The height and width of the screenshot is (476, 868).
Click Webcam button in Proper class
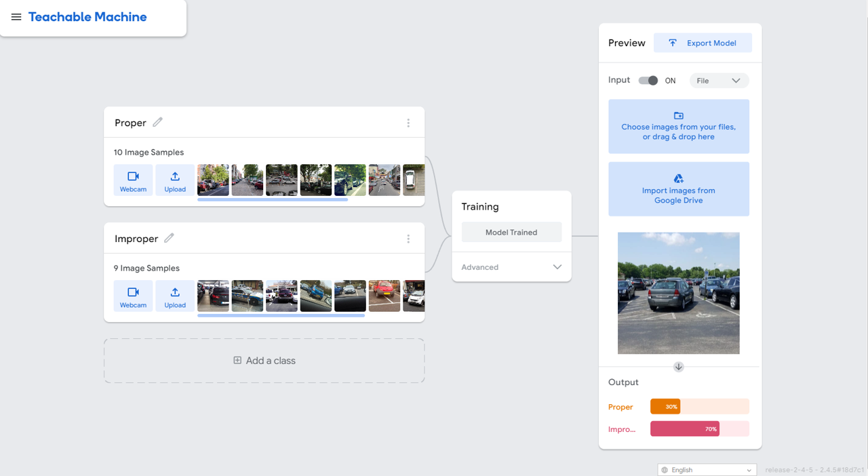click(x=133, y=180)
